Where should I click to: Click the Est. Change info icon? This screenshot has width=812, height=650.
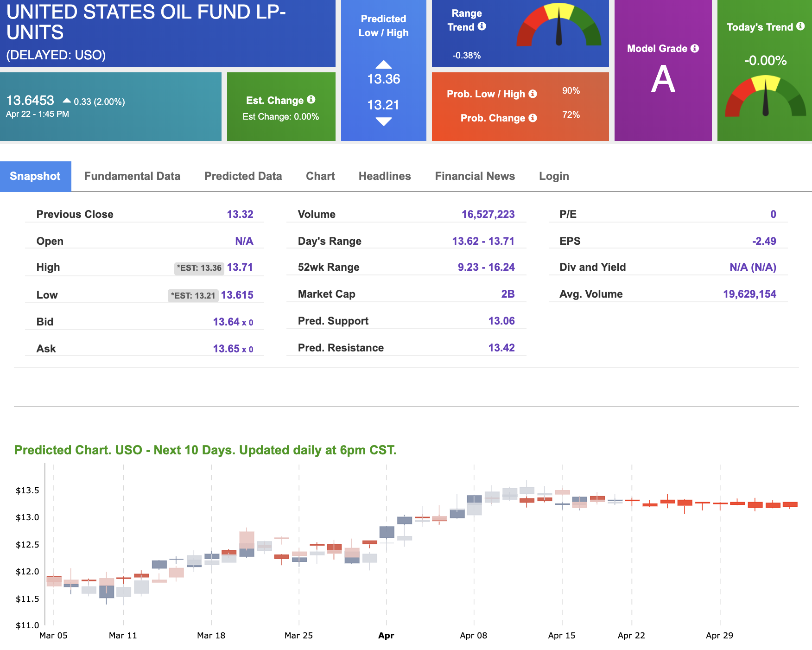(311, 100)
